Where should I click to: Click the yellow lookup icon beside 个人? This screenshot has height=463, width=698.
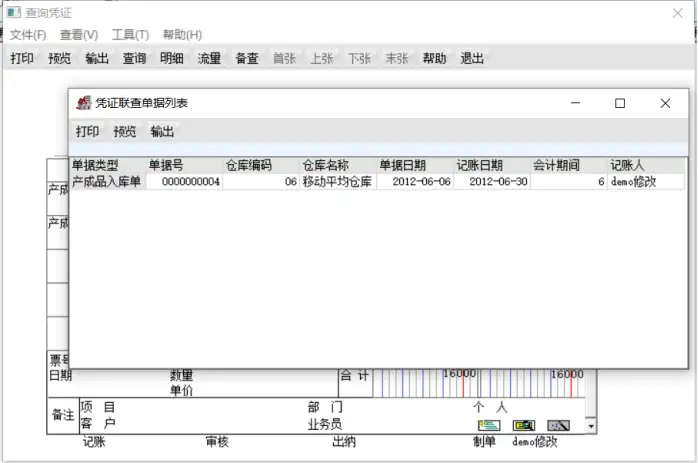point(524,426)
